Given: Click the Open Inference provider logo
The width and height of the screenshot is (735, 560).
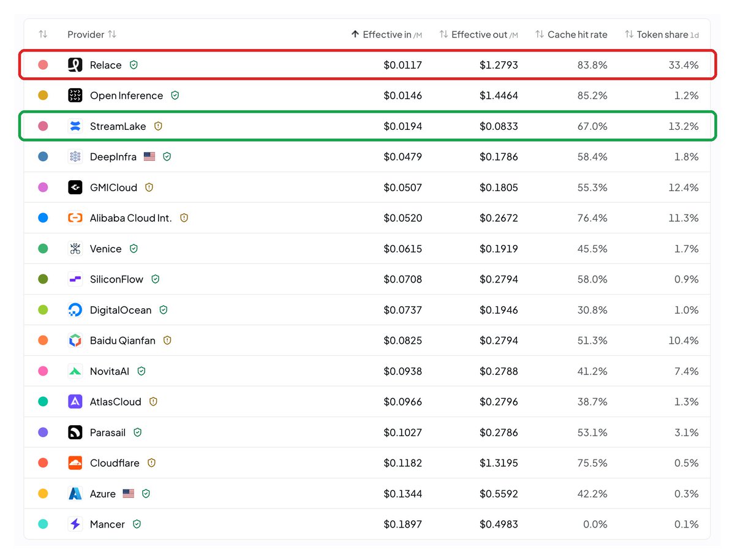Looking at the screenshot, I should tap(75, 96).
